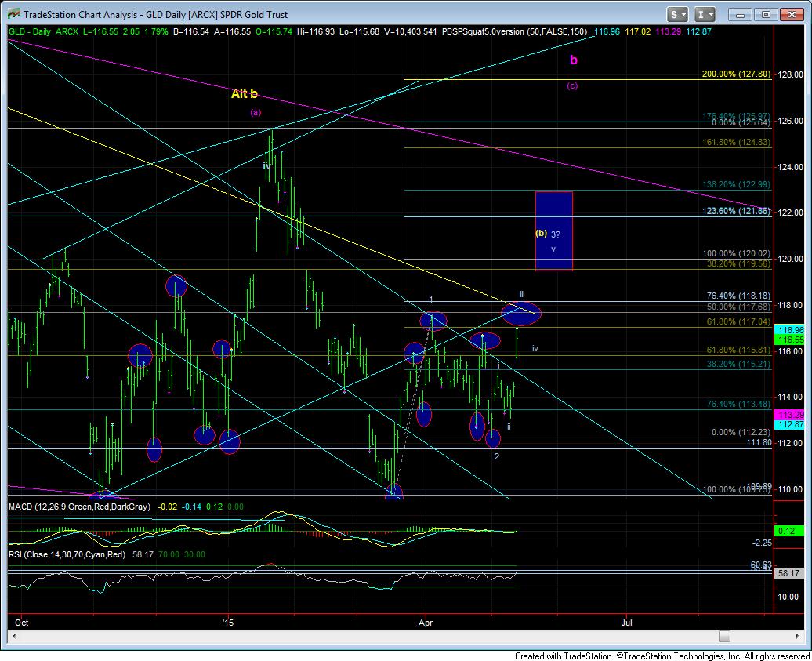This screenshot has height=661, width=812.
Task: Click the 161.80% (124.83) Fibonacci label
Action: 736,142
